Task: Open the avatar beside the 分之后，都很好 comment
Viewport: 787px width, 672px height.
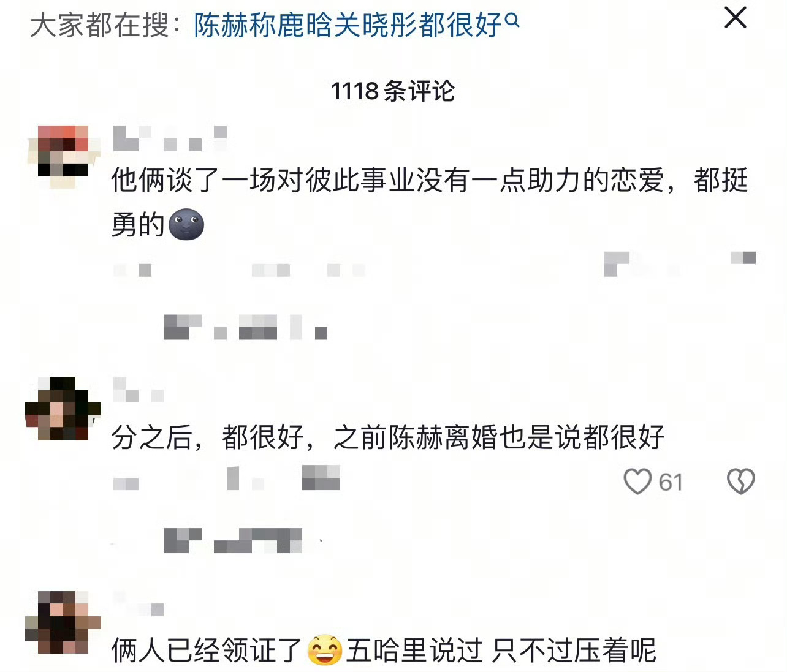Action: point(63,409)
